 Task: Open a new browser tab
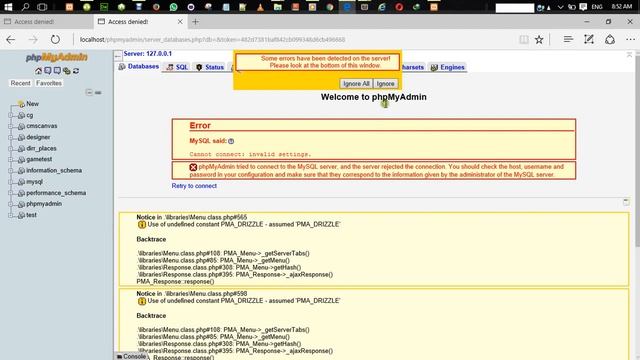(x=196, y=22)
